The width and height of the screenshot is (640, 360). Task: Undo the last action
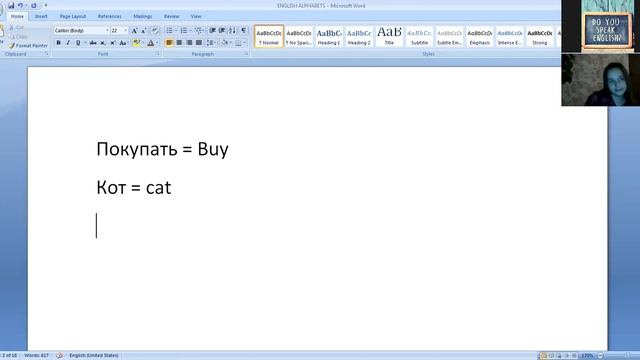pyautogui.click(x=20, y=6)
